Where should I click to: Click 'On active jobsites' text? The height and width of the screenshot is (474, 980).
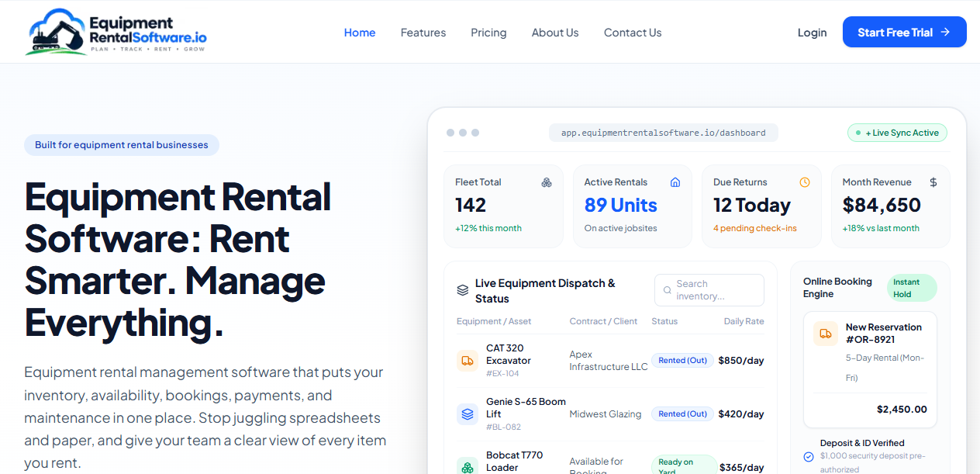pyautogui.click(x=621, y=228)
